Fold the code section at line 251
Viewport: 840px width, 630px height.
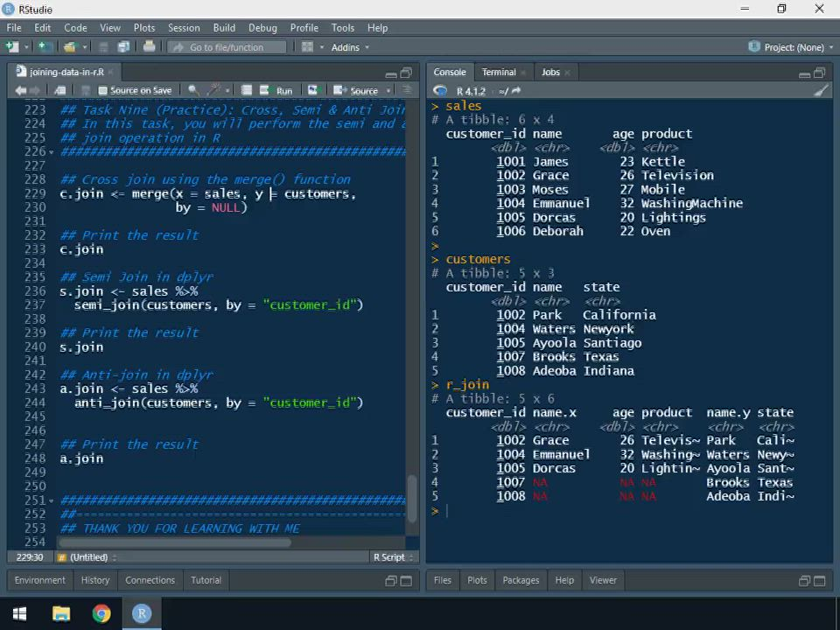52,500
